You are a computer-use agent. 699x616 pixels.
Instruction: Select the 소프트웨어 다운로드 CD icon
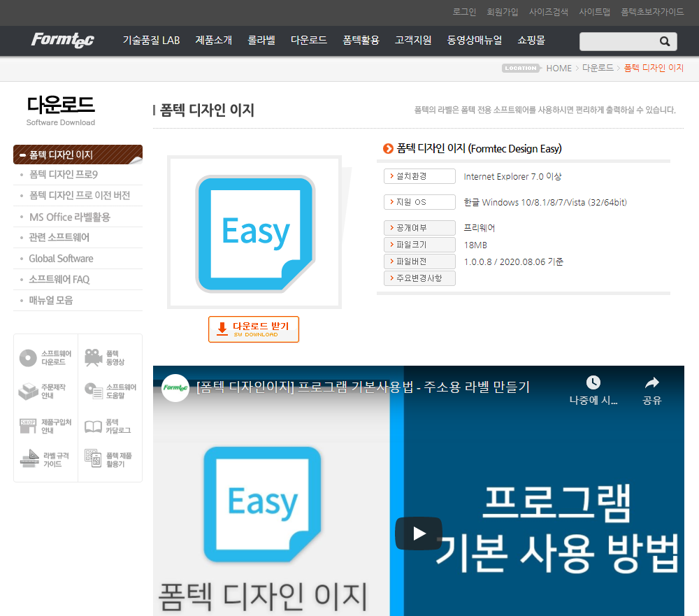(x=27, y=357)
